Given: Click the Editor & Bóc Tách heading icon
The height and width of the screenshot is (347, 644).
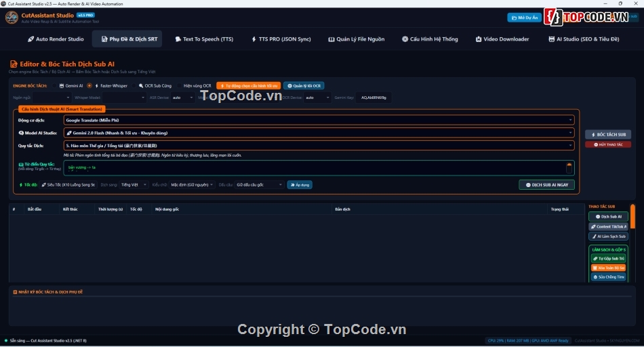Looking at the screenshot, I should point(14,64).
